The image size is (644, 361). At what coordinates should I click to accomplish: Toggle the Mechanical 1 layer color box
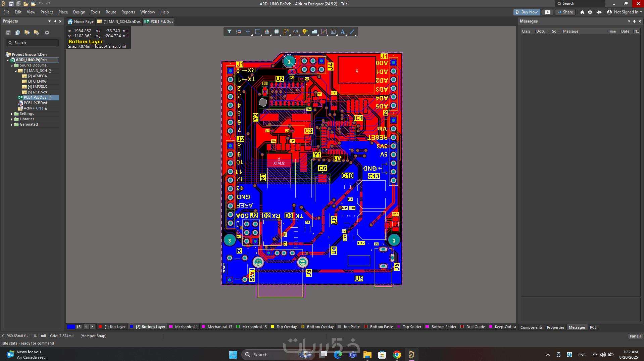point(171,327)
